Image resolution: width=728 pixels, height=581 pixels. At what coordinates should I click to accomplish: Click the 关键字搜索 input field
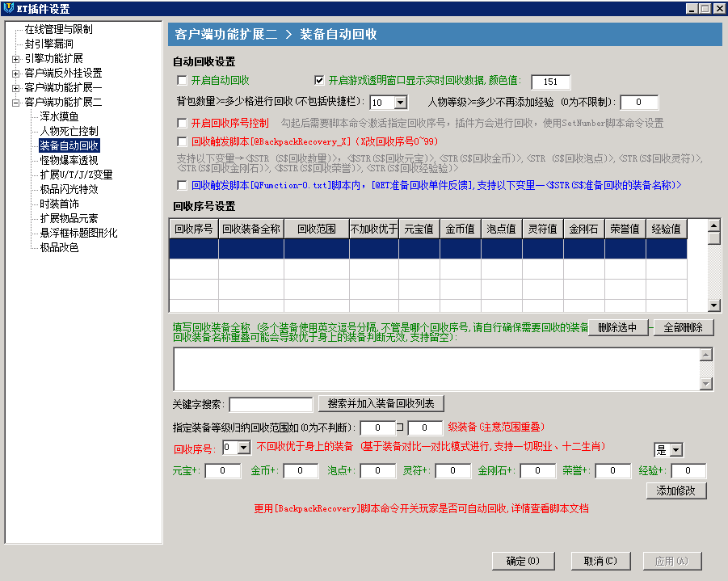pyautogui.click(x=271, y=405)
